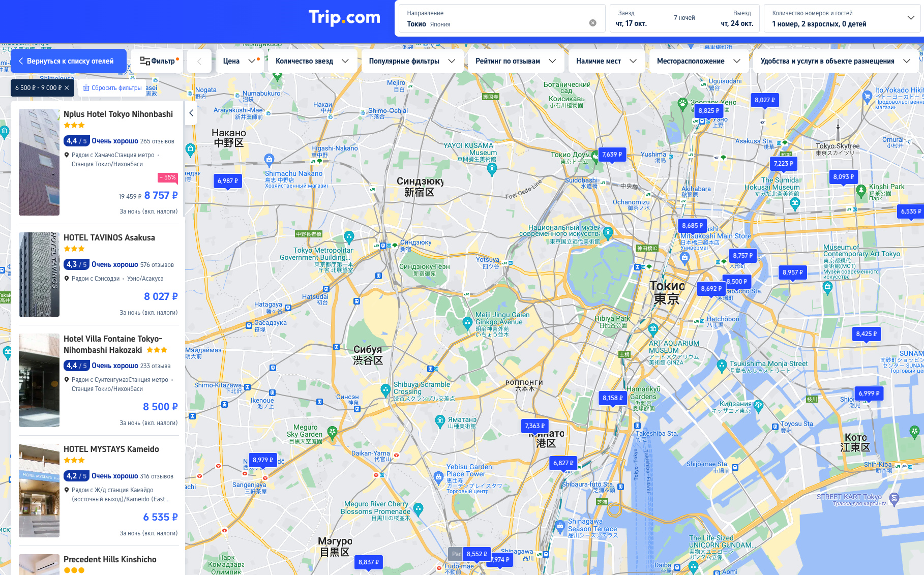Select the 8,158 ₽ map price marker
Screen dimensions: 924x575
pos(612,398)
